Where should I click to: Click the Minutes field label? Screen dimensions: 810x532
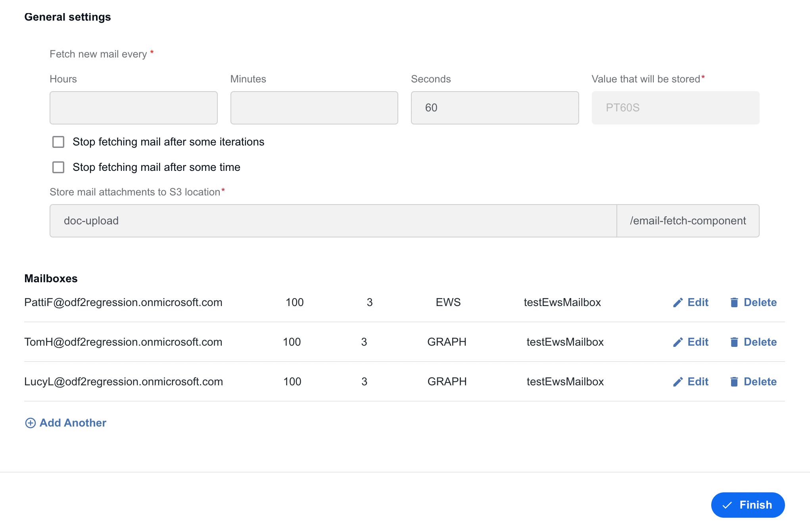pos(248,79)
